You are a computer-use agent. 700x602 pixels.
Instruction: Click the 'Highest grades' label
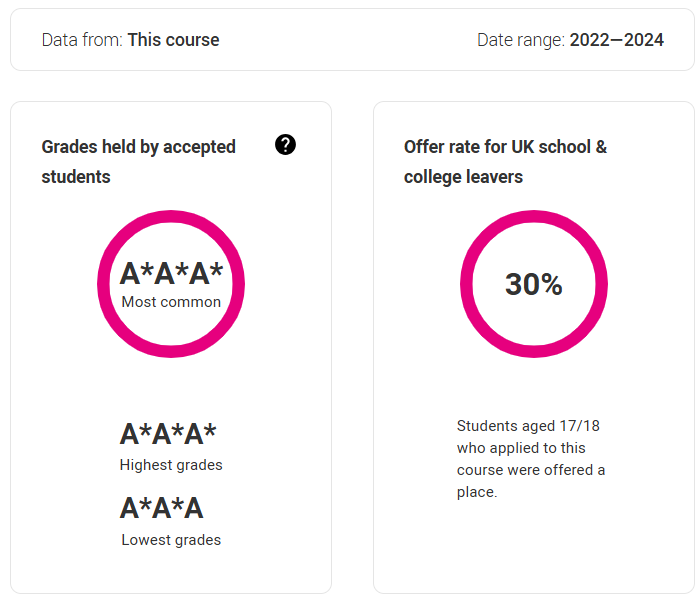(171, 465)
